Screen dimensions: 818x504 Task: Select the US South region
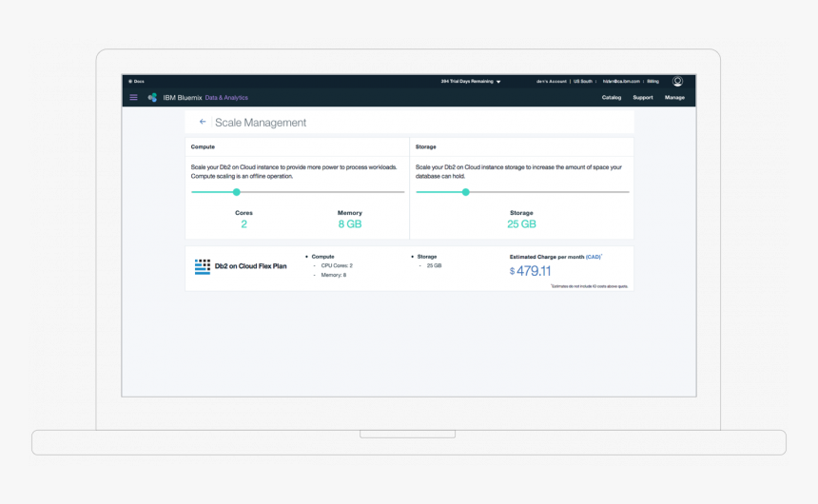pos(583,82)
